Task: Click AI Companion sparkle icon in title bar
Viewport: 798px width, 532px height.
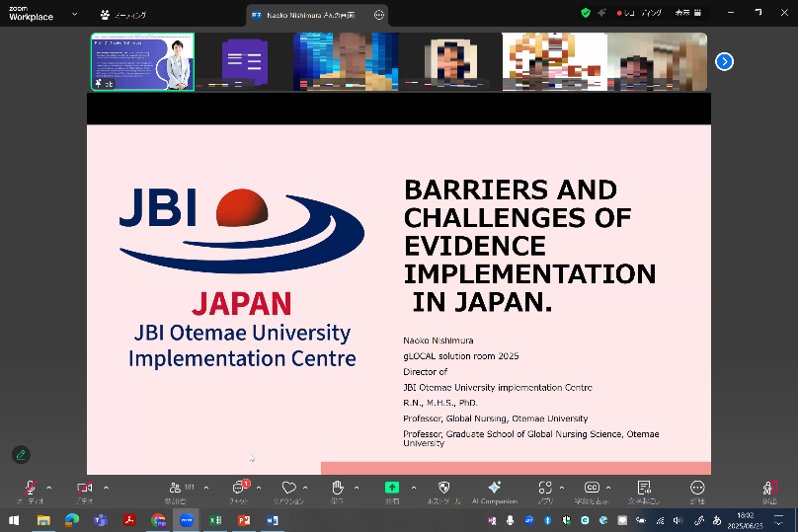Action: [602, 13]
